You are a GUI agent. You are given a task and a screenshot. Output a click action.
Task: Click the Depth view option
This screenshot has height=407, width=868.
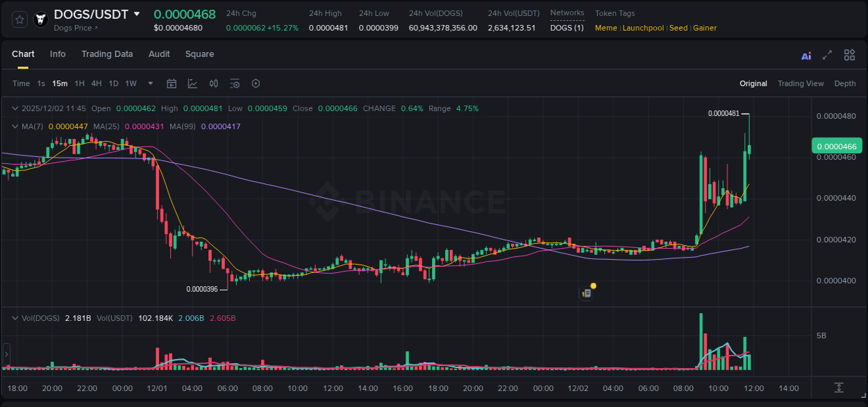(x=844, y=83)
